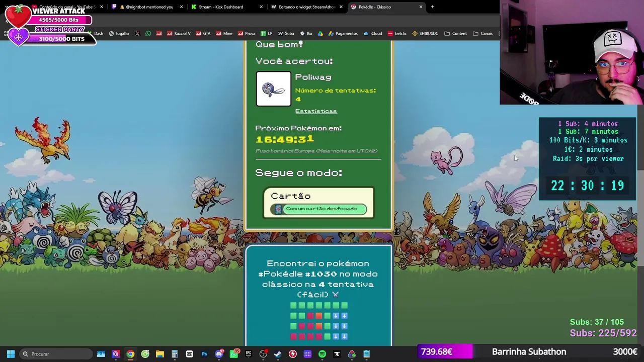Open a new browser tab
The image size is (644, 362).
[433, 7]
